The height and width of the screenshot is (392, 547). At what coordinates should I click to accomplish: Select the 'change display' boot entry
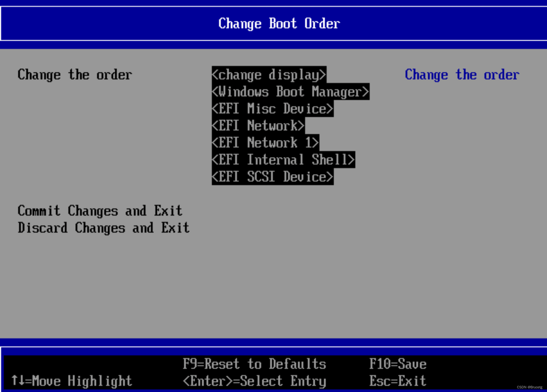(269, 74)
